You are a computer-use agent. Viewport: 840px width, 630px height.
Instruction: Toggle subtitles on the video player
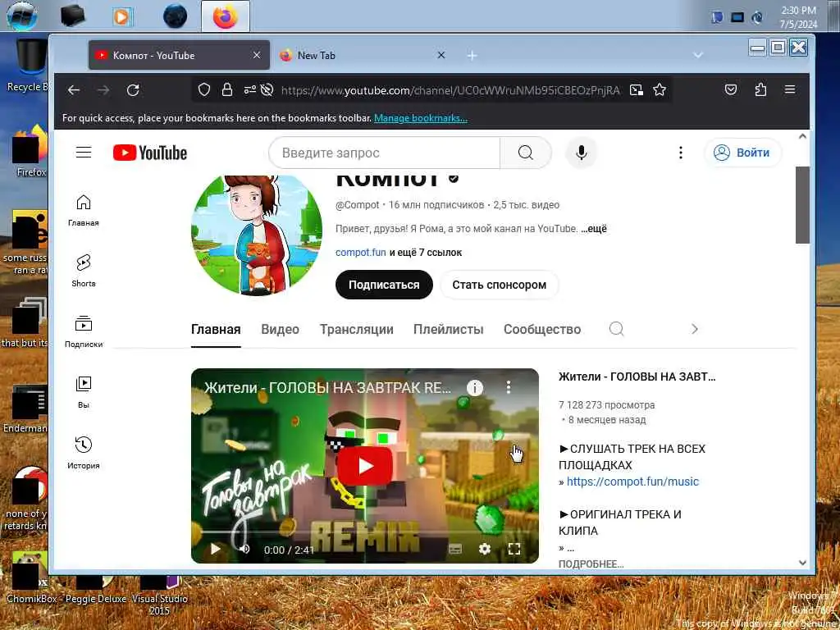click(x=455, y=549)
